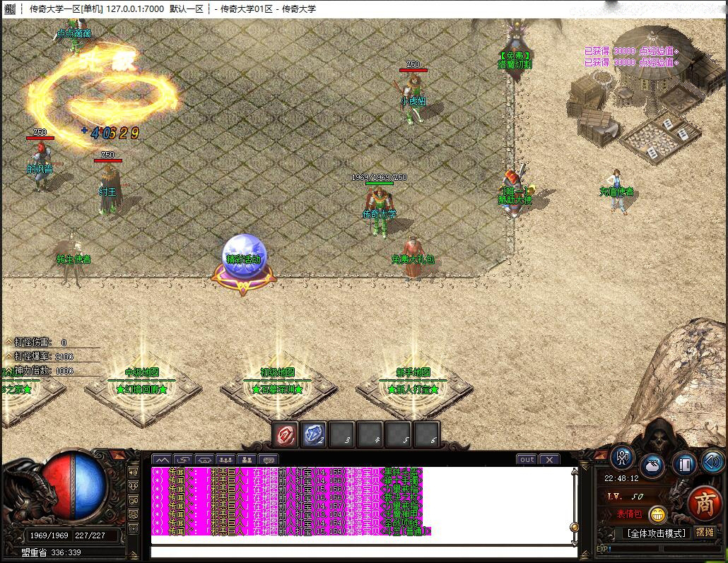
Task: Expand the red triangle above the left panel
Action: pyautogui.click(x=117, y=456)
